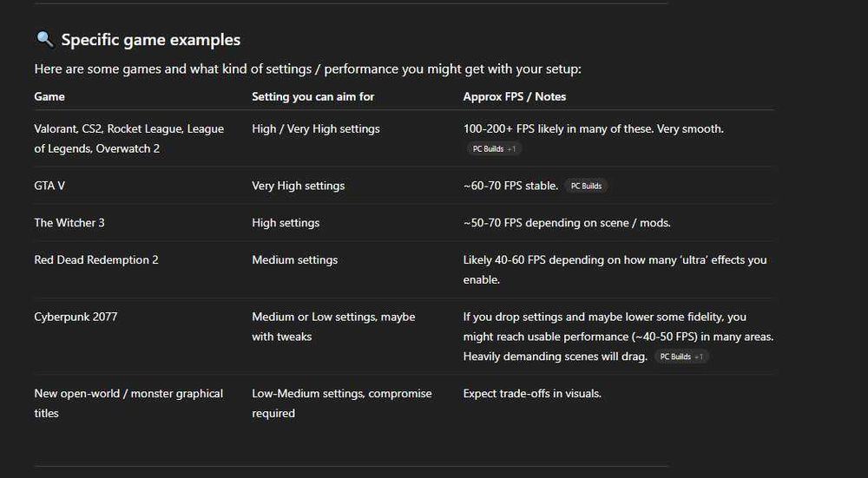Click the magnifying glass icon beside the heading
The height and width of the screenshot is (478, 868).
pyautogui.click(x=44, y=40)
